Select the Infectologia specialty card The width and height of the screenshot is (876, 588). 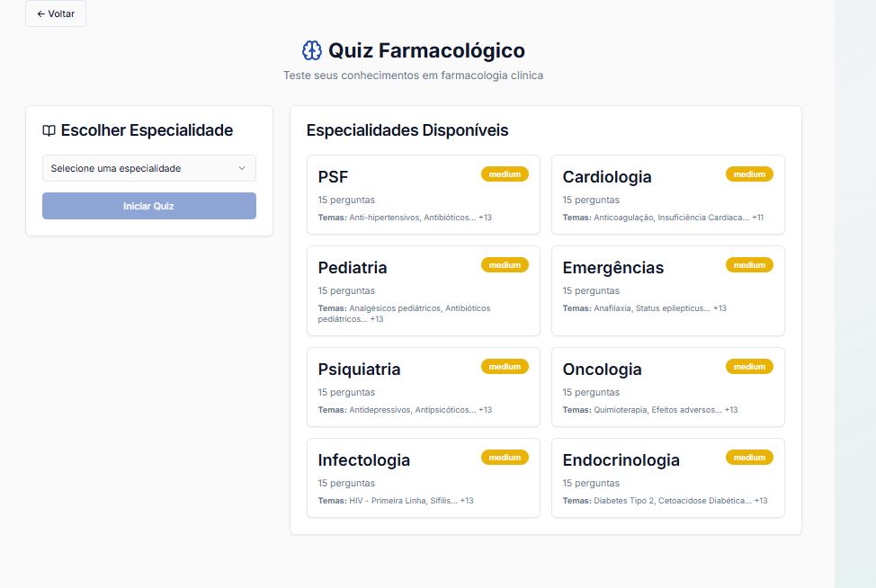pos(423,477)
